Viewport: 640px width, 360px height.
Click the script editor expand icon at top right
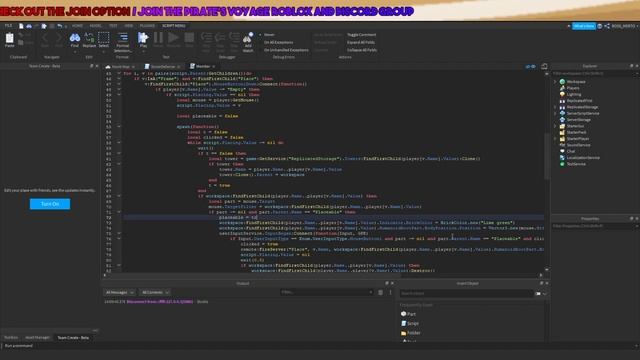pyautogui.click(x=544, y=67)
